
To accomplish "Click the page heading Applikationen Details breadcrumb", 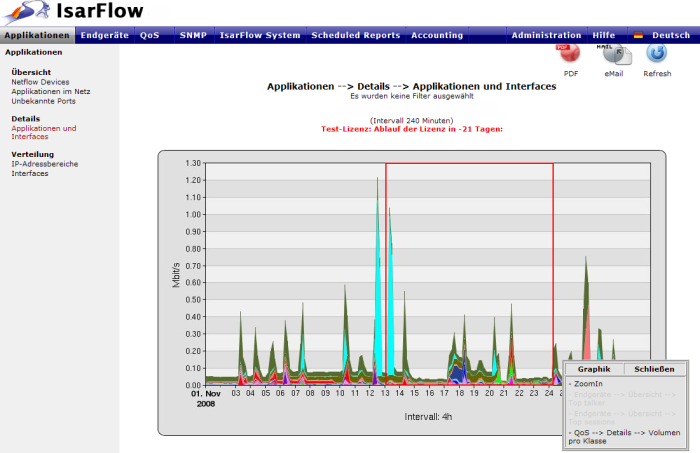I will (412, 86).
